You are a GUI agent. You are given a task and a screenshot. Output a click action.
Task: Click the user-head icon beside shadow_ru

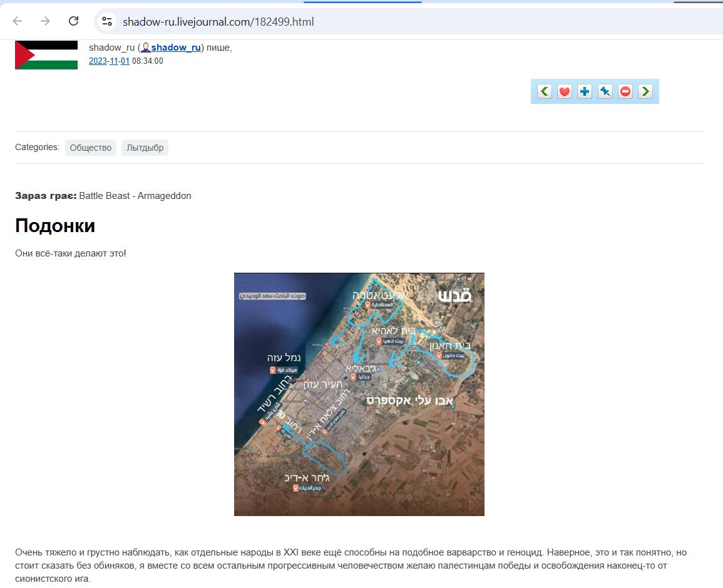point(145,48)
